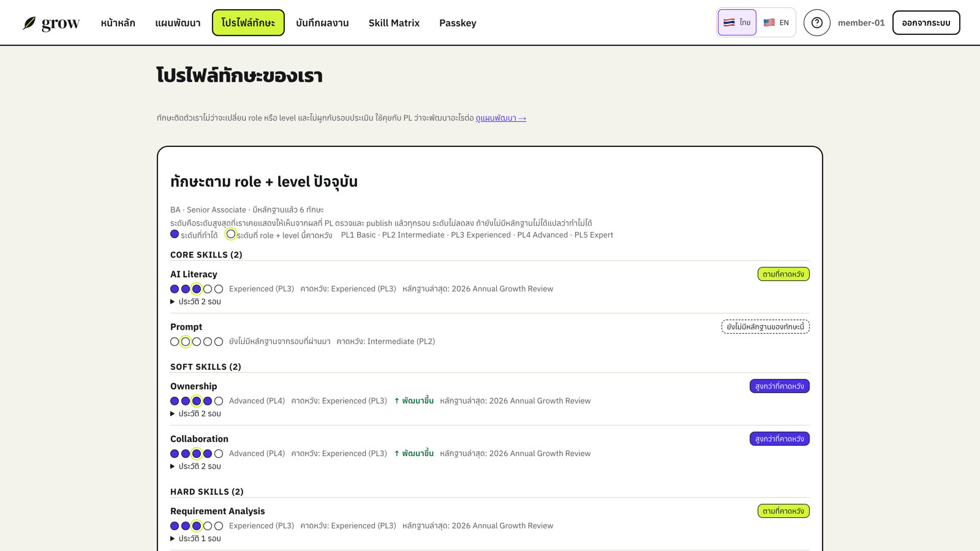
Task: Click the grow leaf logo
Action: tap(29, 23)
